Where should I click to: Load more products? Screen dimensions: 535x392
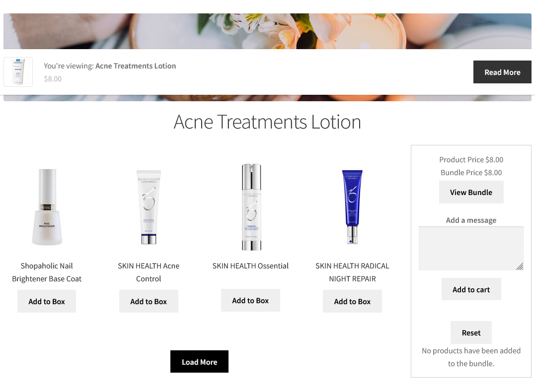[199, 362]
